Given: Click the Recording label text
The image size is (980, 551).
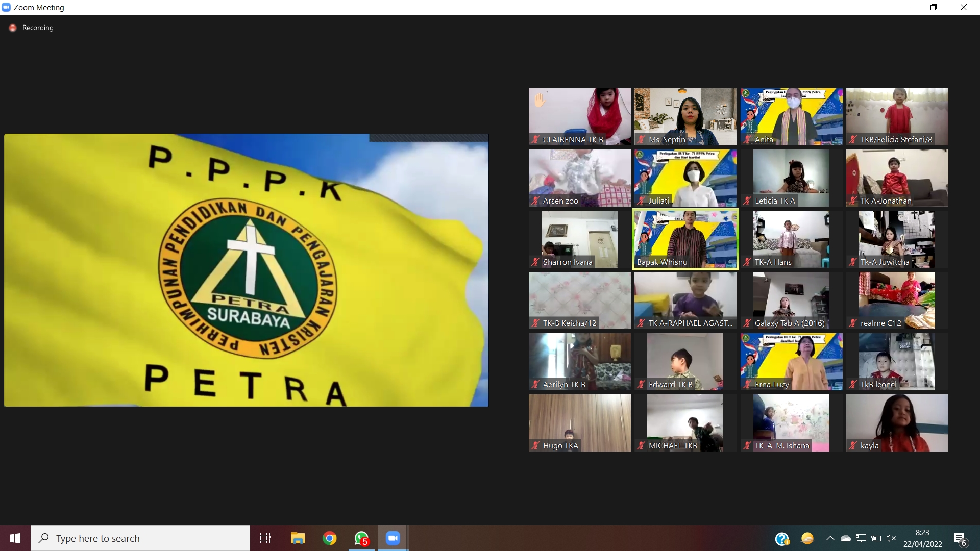Looking at the screenshot, I should [38, 28].
